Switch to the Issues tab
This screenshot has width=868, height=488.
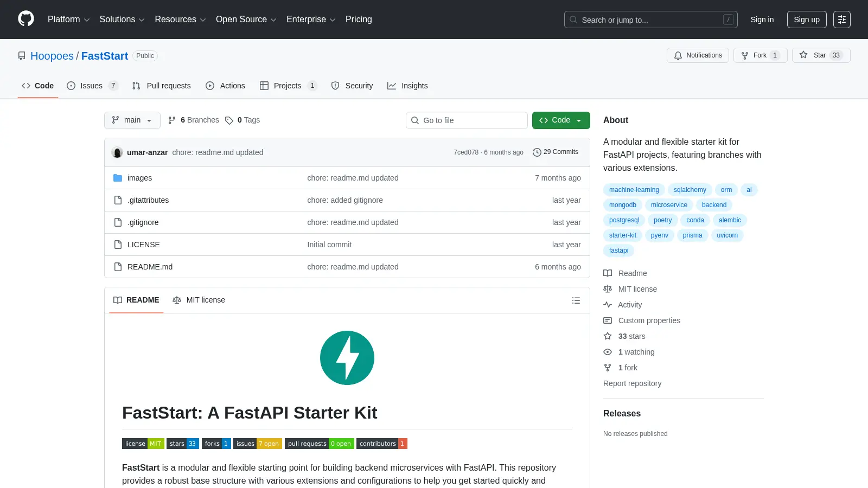pos(92,86)
